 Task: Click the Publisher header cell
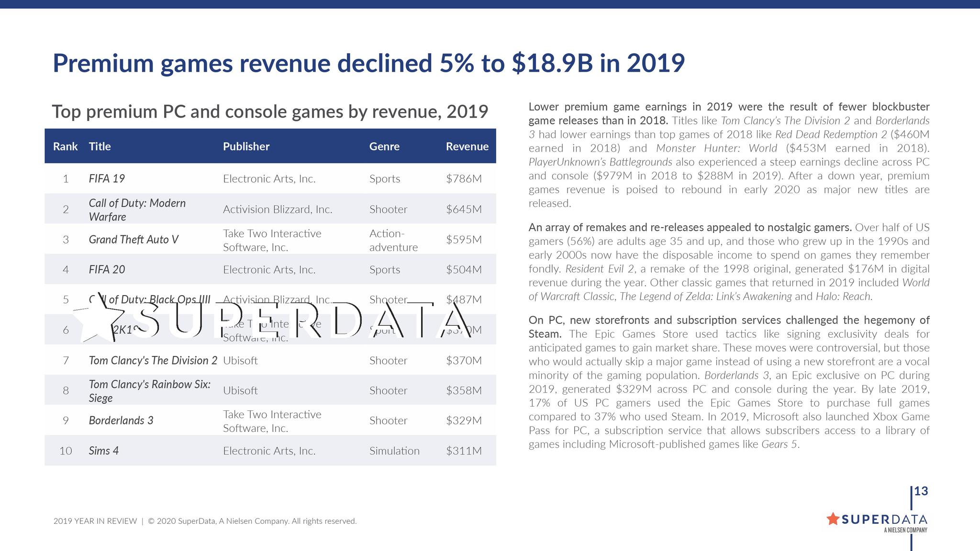point(246,147)
